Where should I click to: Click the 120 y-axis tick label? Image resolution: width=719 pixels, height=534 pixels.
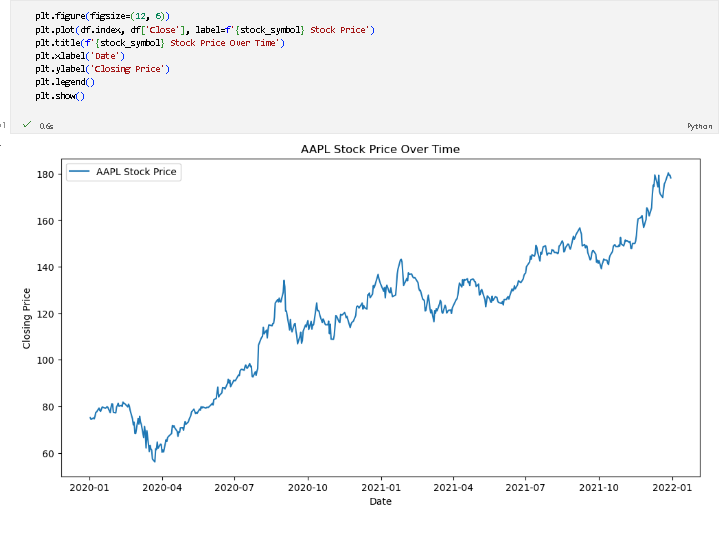[x=45, y=314]
